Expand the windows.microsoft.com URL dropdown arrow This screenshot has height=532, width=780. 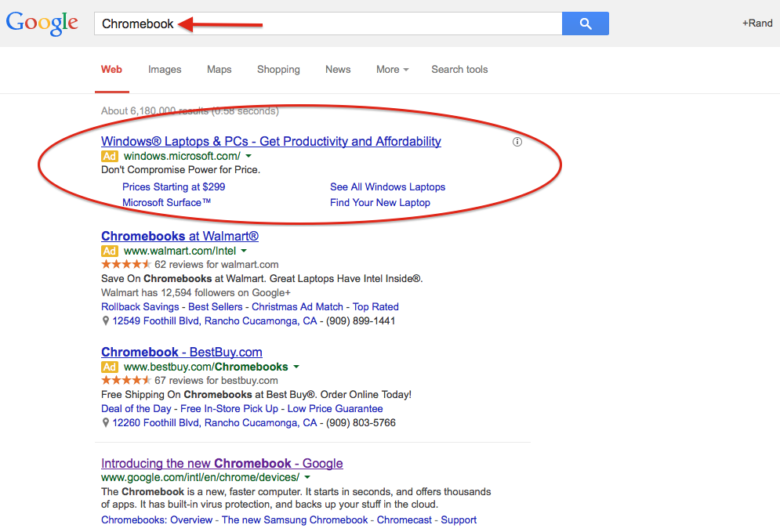pyautogui.click(x=249, y=156)
